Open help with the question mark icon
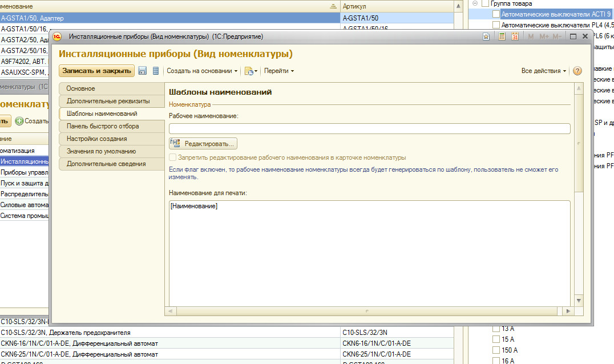Screen dimensions: 614x364 click(577, 71)
